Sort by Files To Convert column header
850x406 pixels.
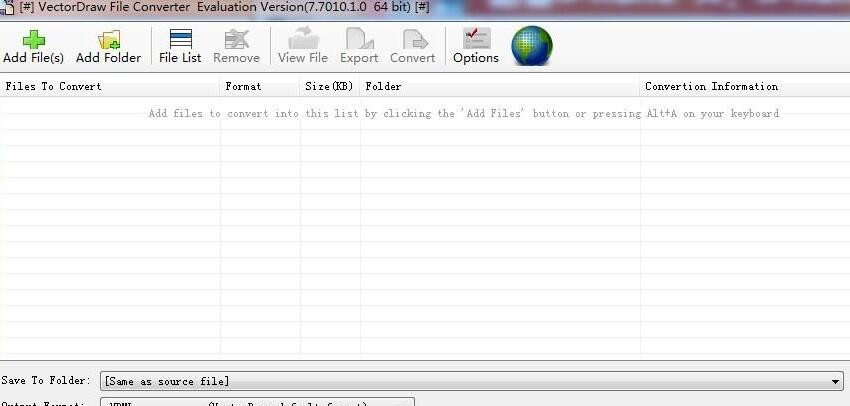pyautogui.click(x=110, y=86)
